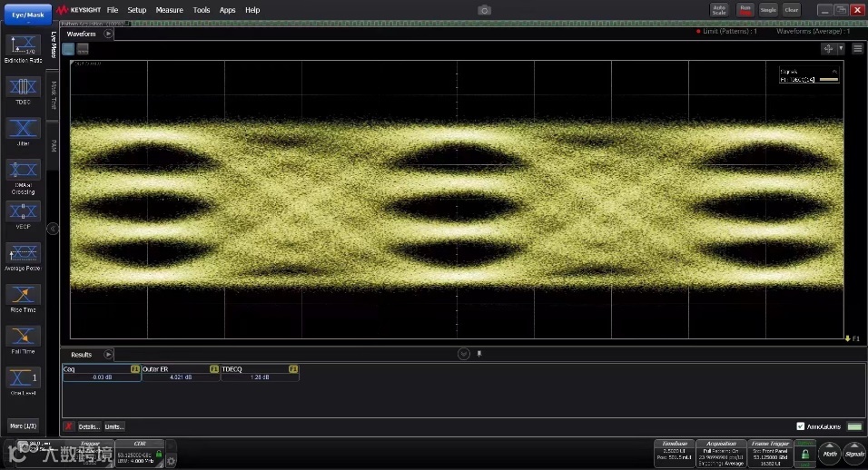Viewport: 868px width, 470px height.
Task: Toggle the Annotations checkbox
Action: click(x=801, y=426)
